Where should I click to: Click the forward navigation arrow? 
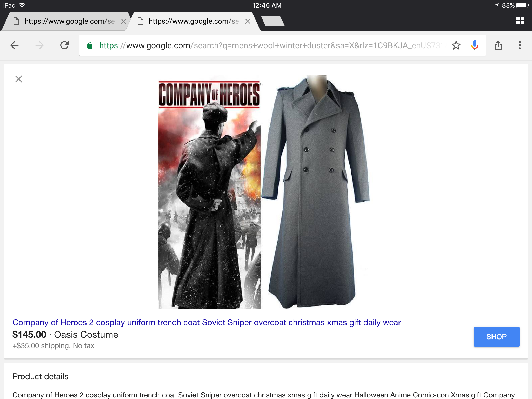coord(39,45)
